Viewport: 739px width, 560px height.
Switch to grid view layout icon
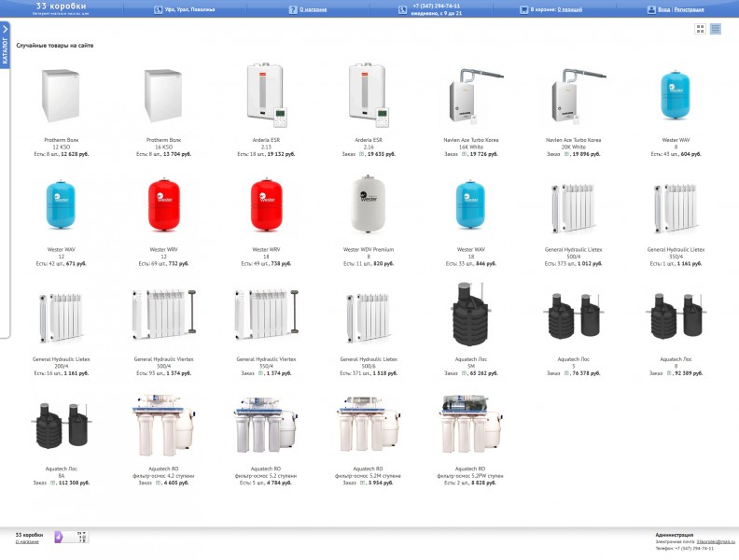(x=700, y=29)
